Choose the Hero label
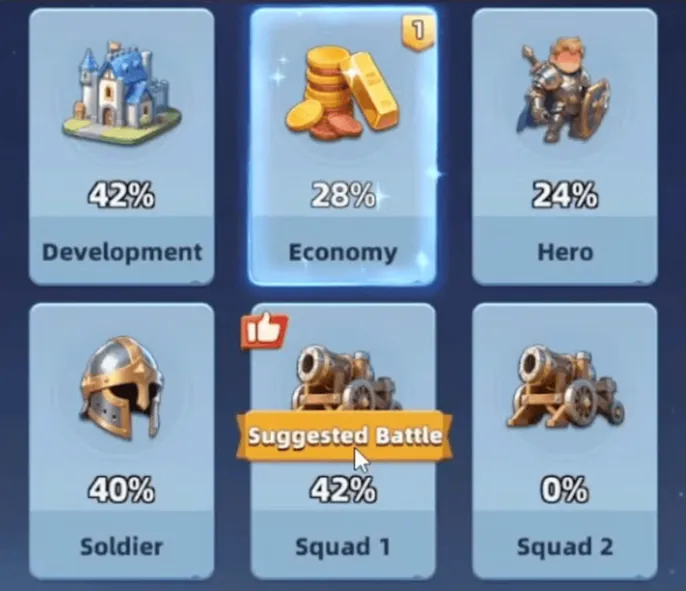This screenshot has width=686, height=591. pos(565,252)
